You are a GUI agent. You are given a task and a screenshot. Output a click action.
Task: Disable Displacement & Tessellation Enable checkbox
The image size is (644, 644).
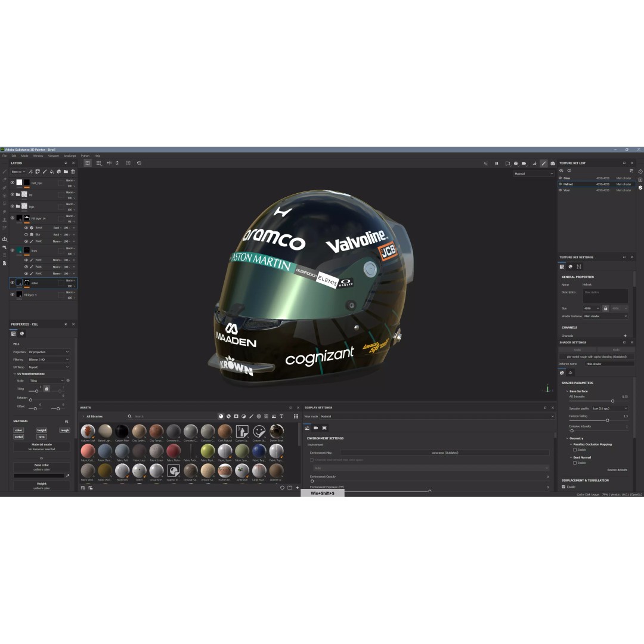point(563,487)
